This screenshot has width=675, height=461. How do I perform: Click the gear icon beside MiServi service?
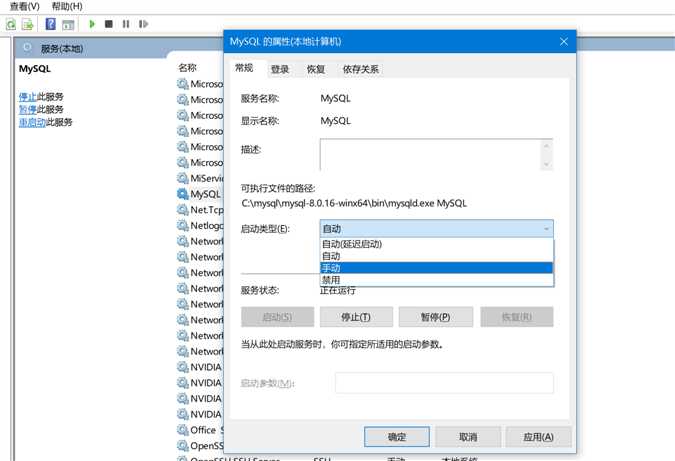(x=183, y=178)
